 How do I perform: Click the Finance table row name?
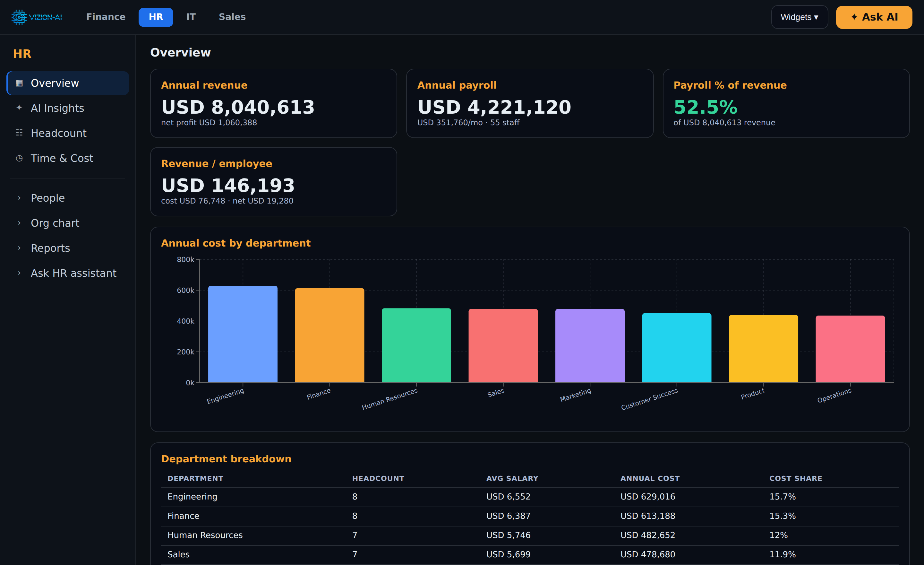(x=183, y=516)
